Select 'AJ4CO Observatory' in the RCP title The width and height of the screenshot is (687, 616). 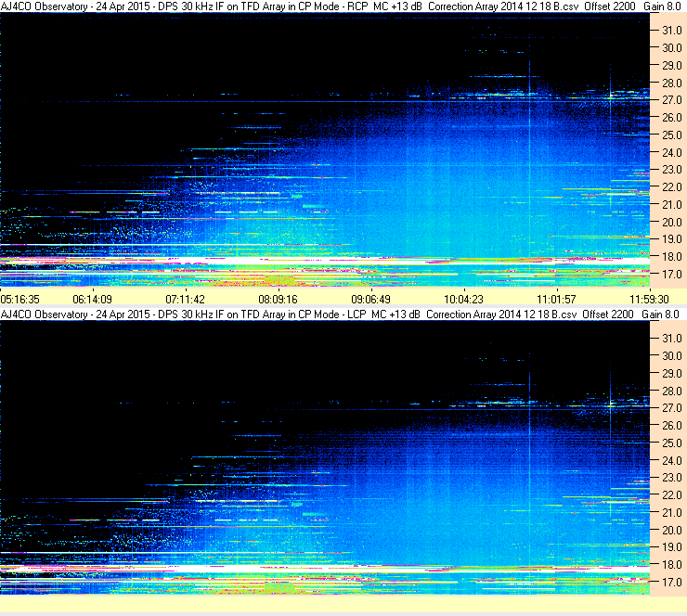pos(44,6)
